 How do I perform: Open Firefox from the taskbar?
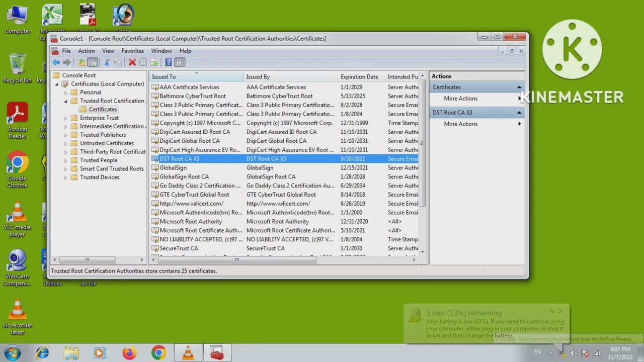(129, 353)
